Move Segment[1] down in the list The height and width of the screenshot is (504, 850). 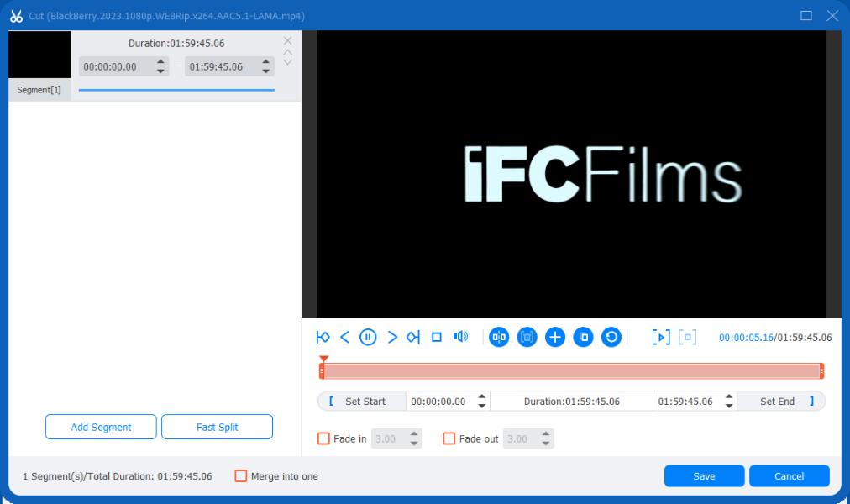pos(288,62)
